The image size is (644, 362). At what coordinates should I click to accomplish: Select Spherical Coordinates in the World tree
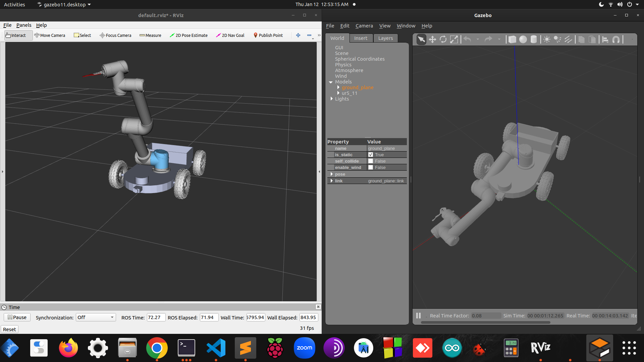click(x=360, y=59)
